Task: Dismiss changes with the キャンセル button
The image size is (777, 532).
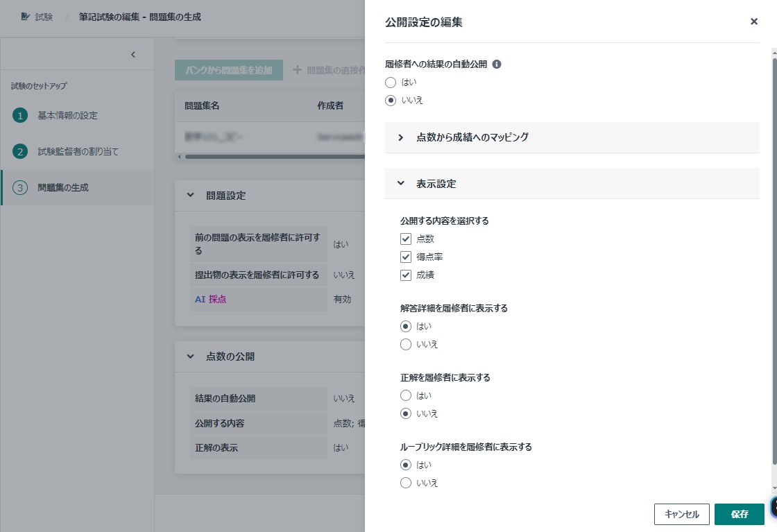Action: (681, 514)
